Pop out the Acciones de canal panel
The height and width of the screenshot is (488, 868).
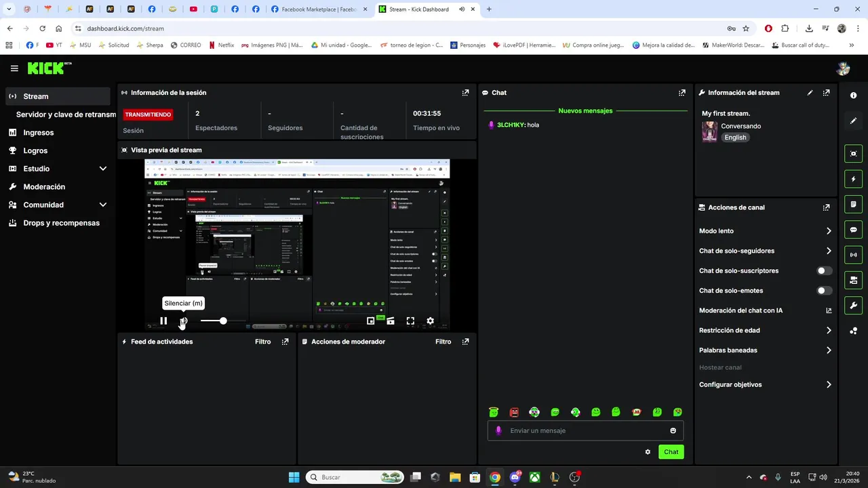(826, 207)
